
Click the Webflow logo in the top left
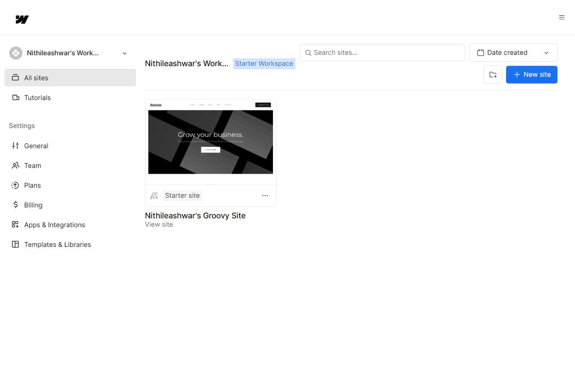pyautogui.click(x=21, y=19)
